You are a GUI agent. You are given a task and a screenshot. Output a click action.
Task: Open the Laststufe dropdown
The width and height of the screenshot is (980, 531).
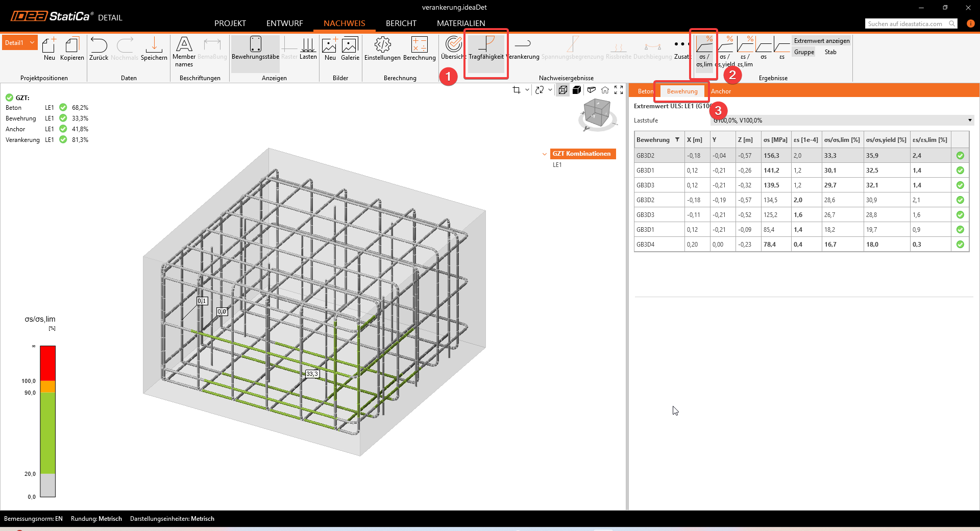(x=969, y=120)
